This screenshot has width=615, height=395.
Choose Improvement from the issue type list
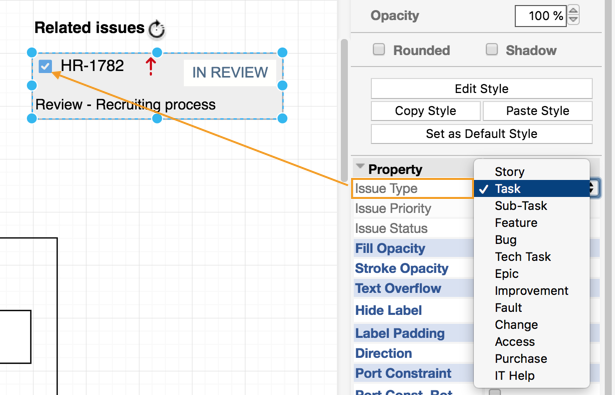point(532,291)
